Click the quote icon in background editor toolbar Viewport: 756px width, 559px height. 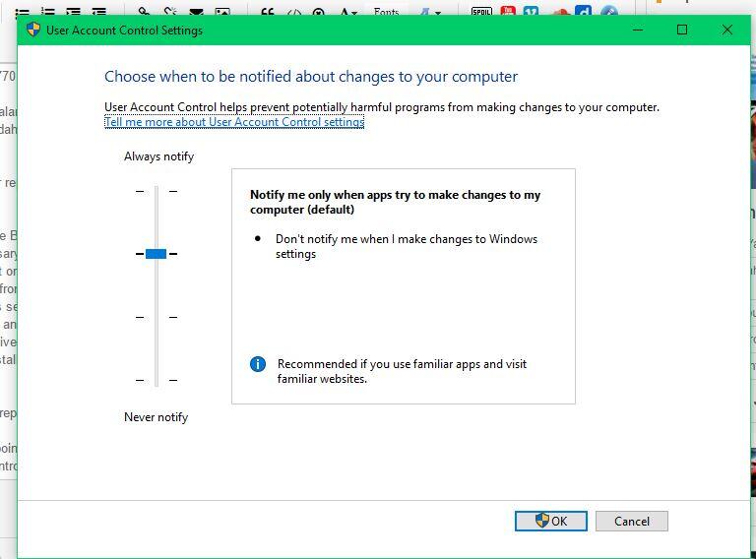coord(267,12)
